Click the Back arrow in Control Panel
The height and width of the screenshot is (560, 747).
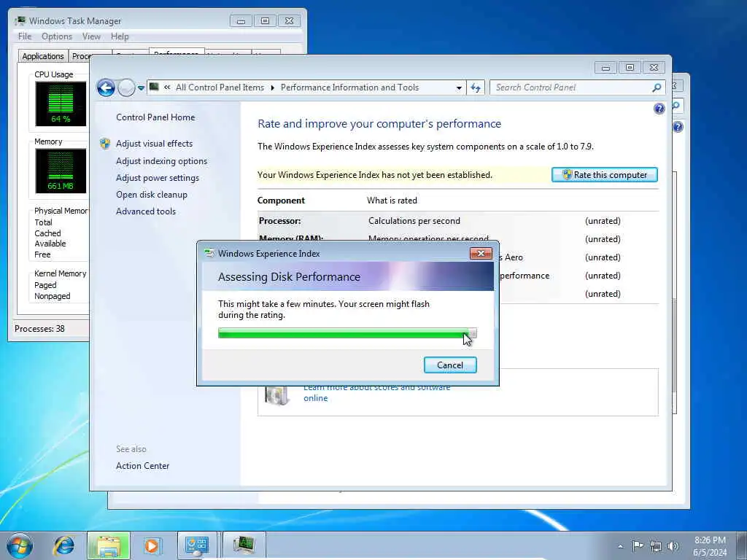coord(106,87)
